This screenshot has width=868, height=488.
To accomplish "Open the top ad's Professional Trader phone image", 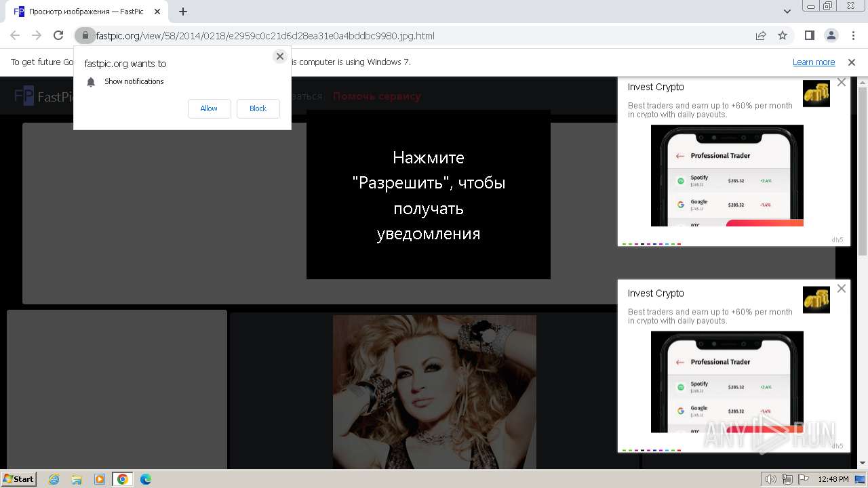I will click(x=727, y=176).
